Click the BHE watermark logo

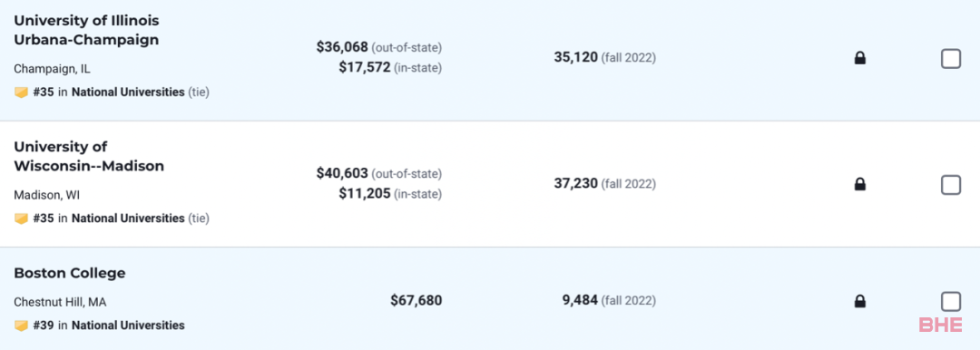pyautogui.click(x=941, y=325)
